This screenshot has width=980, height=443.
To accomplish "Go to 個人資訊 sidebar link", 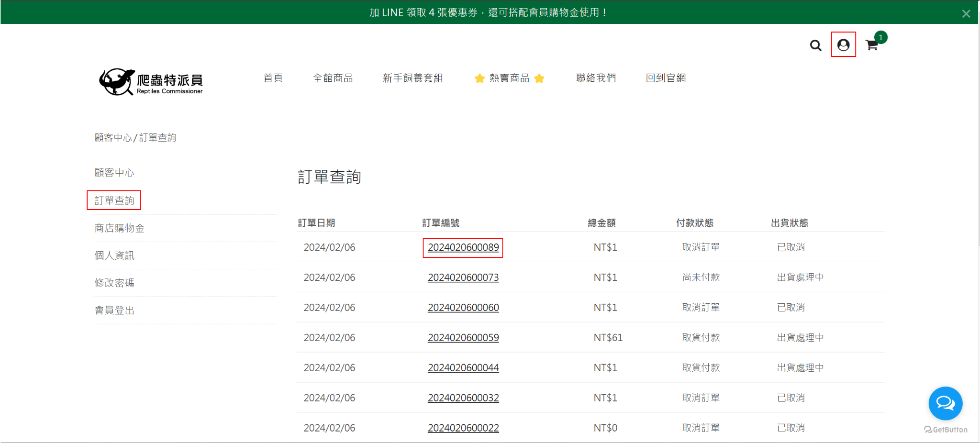I will (x=114, y=255).
